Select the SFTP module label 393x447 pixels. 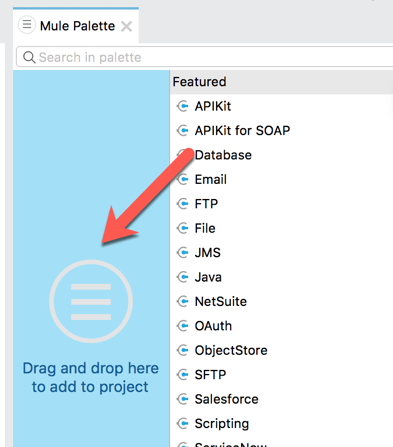tap(210, 375)
